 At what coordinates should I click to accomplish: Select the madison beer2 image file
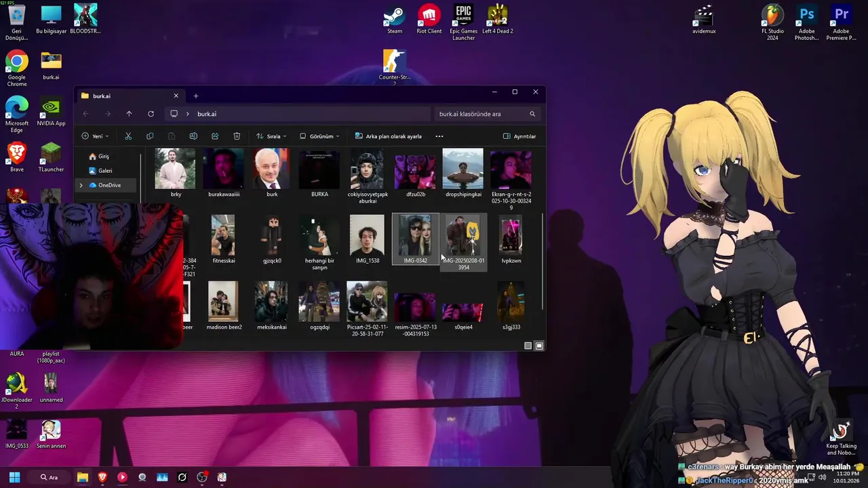tap(224, 306)
